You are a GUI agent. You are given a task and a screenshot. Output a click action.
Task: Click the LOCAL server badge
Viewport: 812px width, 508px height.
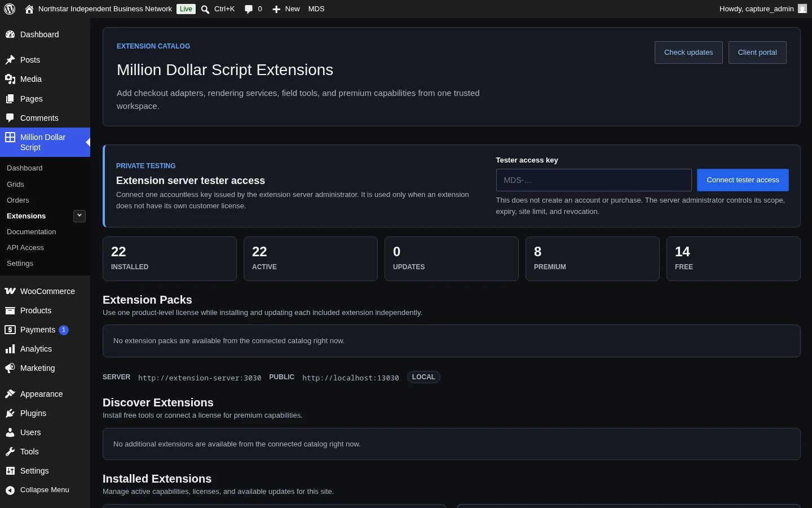click(423, 377)
